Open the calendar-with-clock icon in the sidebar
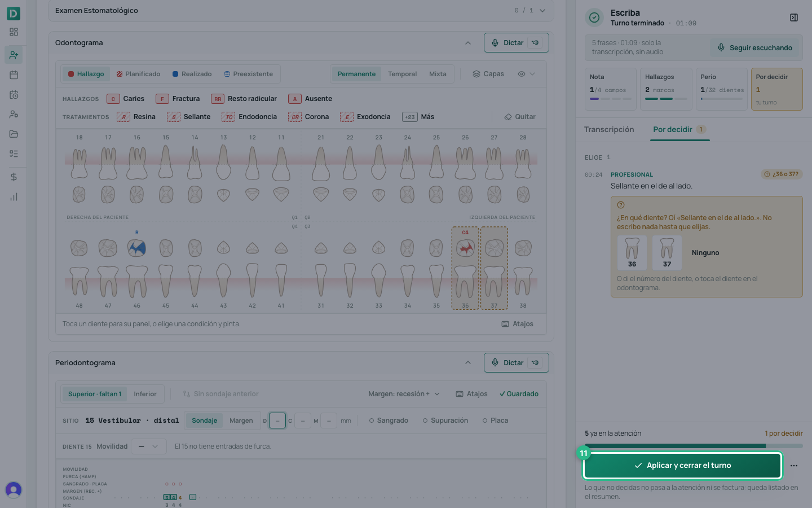 [14, 95]
